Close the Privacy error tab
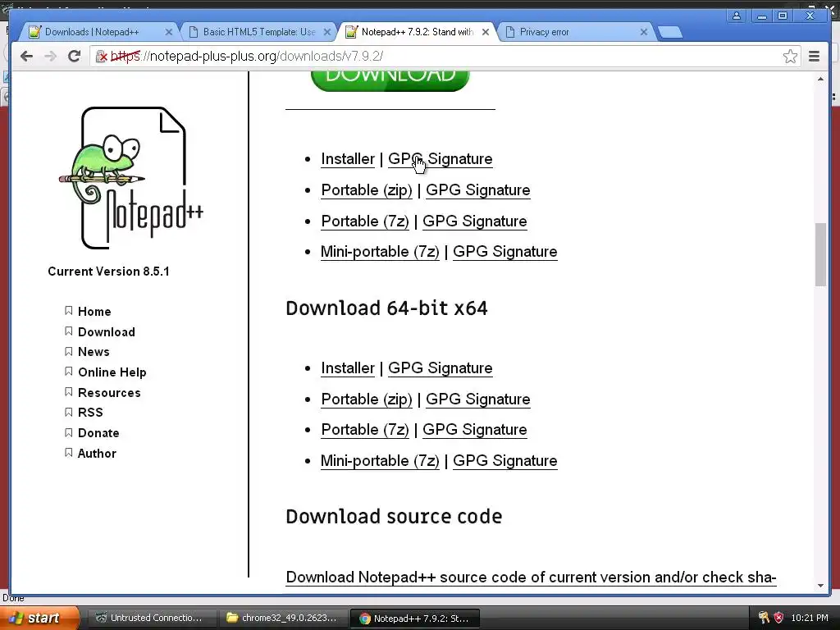 click(644, 32)
